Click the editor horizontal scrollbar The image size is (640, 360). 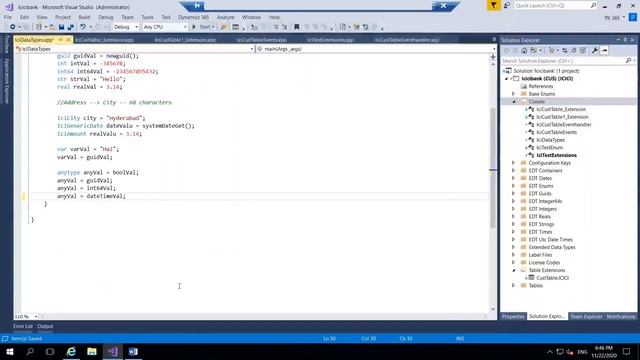[263, 317]
